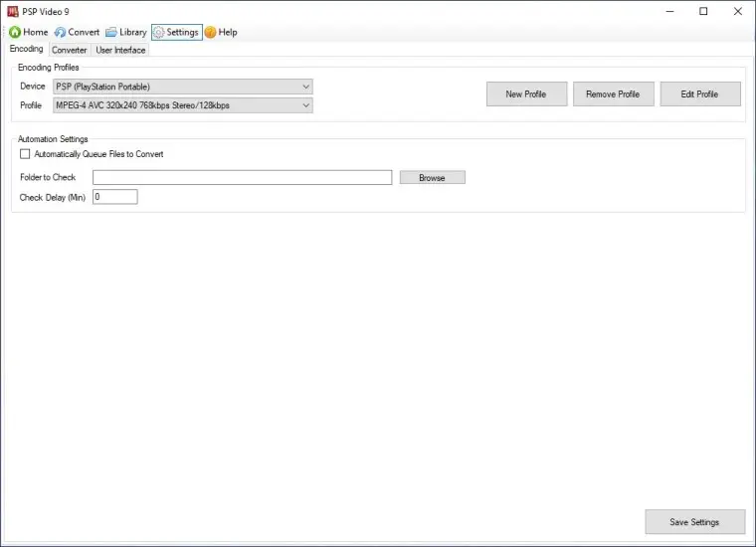
Task: Expand the Profile dropdown list
Action: point(305,105)
